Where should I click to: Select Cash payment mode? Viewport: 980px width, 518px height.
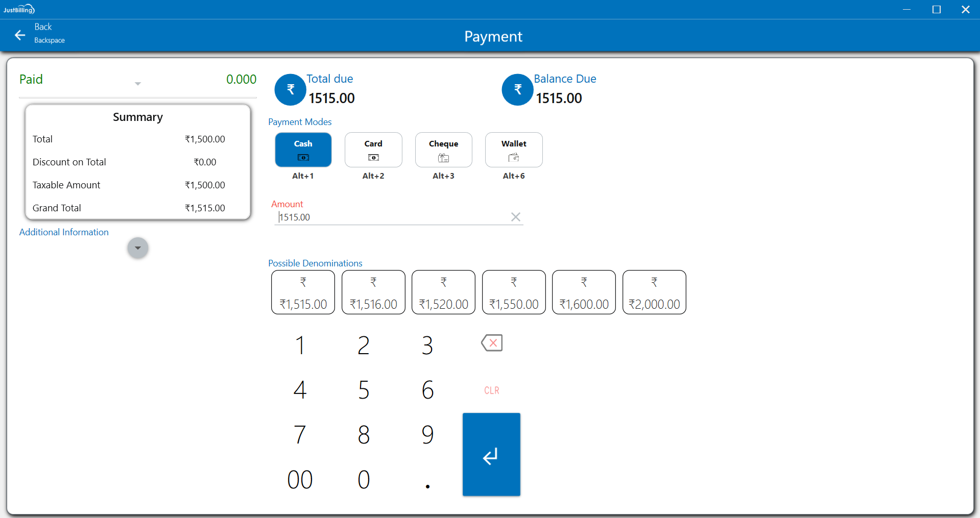coord(303,150)
